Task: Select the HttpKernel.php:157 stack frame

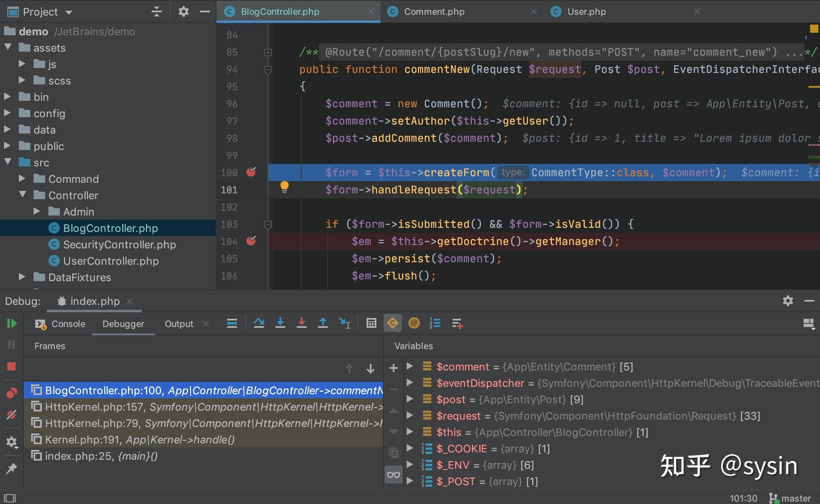Action: 164,406
